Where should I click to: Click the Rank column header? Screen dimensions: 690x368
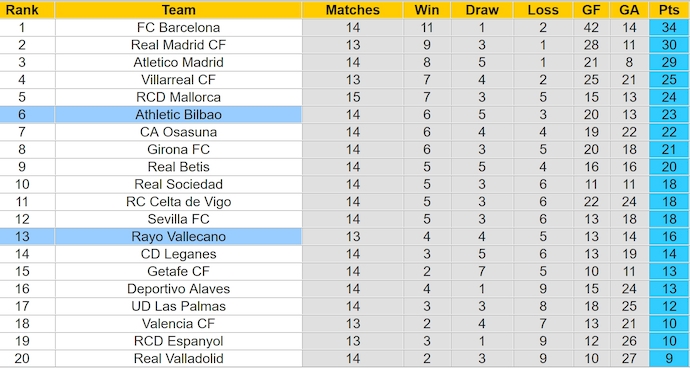tap(22, 10)
